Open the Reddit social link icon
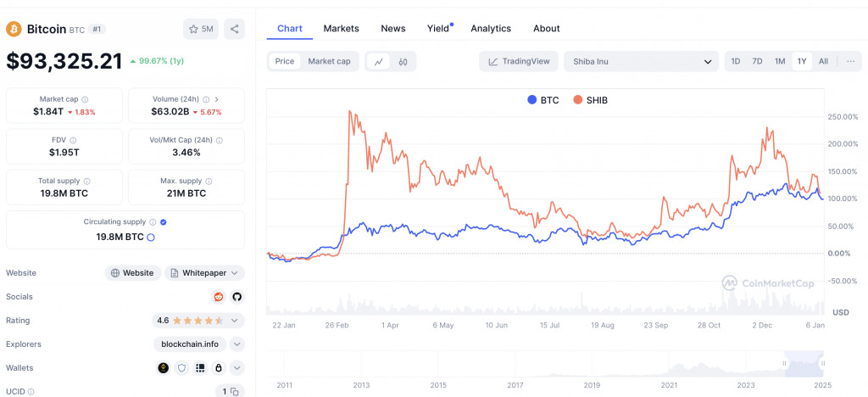The width and height of the screenshot is (868, 397). [x=219, y=297]
